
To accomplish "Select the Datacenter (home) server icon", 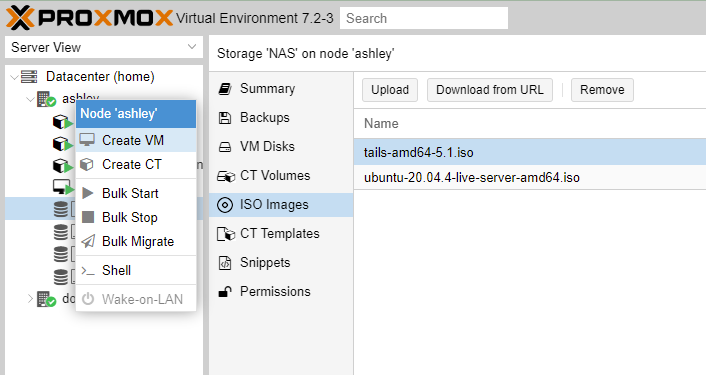I will tap(29, 77).
